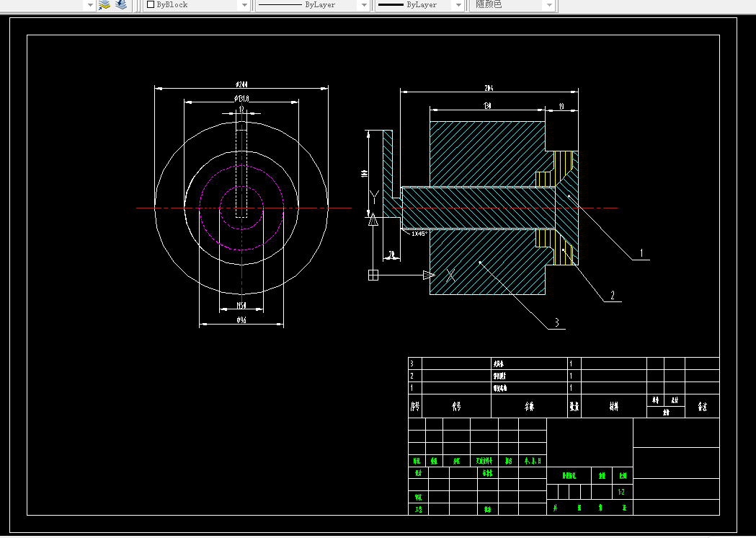Select part balloon number 1 label
This screenshot has width=756, height=538.
pos(641,253)
